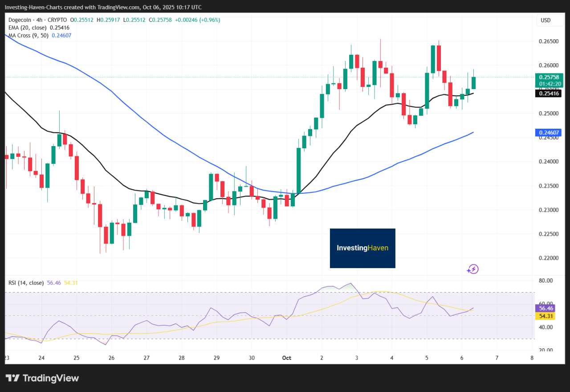Click the Oct label on date axis

point(287,358)
